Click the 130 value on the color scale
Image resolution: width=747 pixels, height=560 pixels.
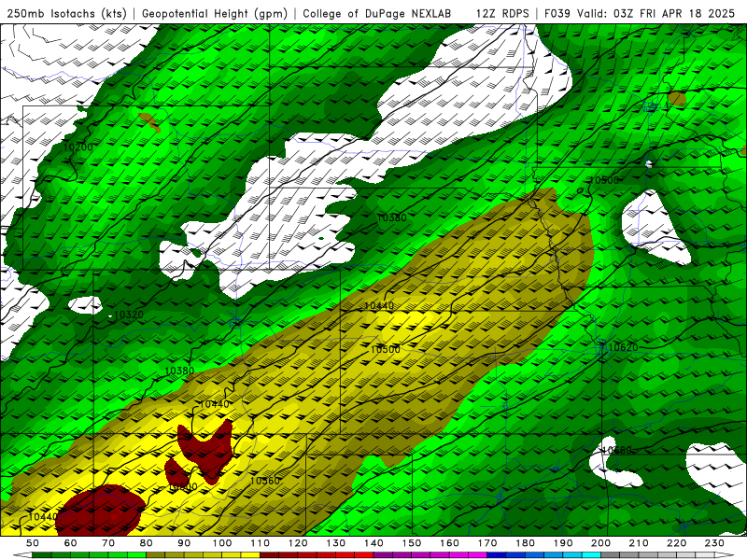(x=335, y=543)
